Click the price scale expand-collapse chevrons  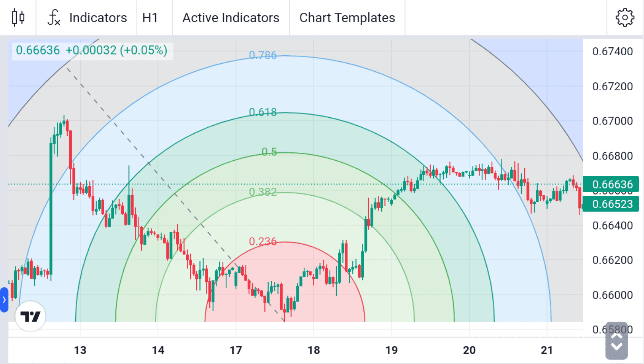pos(617,341)
